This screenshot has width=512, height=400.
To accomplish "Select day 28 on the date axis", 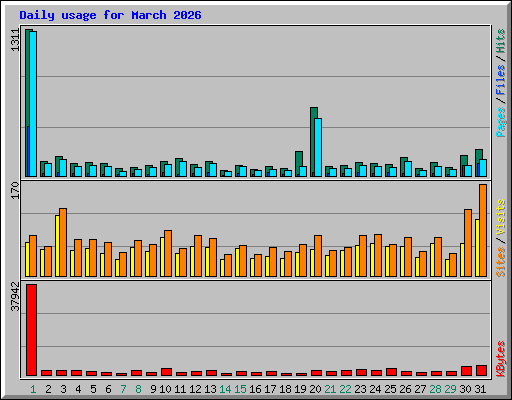I will 435,389.
